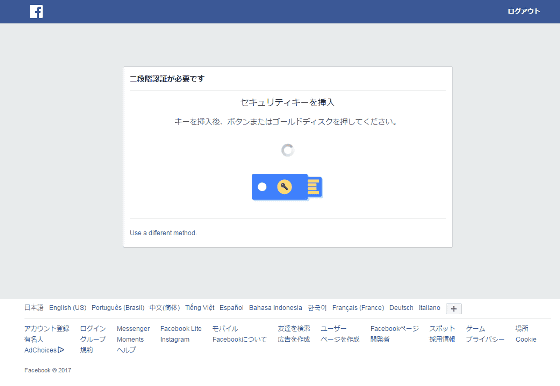This screenshot has height=386, width=560.
Task: Click the 二段階認証が必要です heading
Action: [x=167, y=79]
